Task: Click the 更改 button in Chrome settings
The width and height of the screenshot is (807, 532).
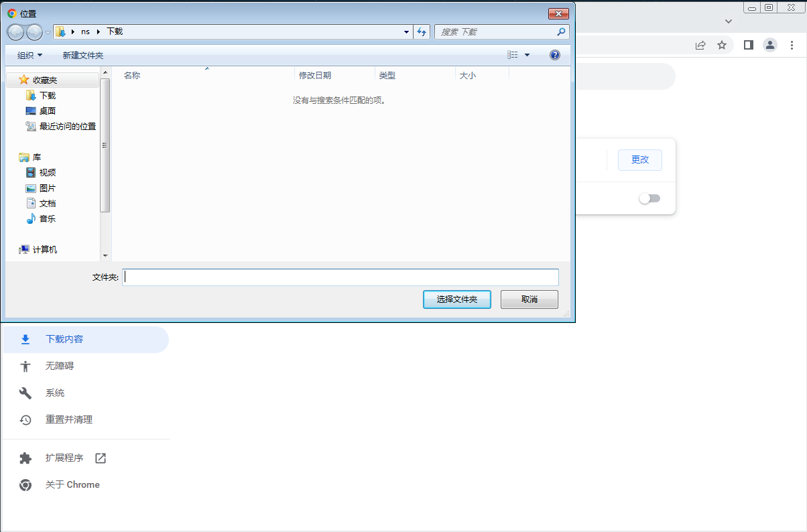Action: (x=640, y=159)
